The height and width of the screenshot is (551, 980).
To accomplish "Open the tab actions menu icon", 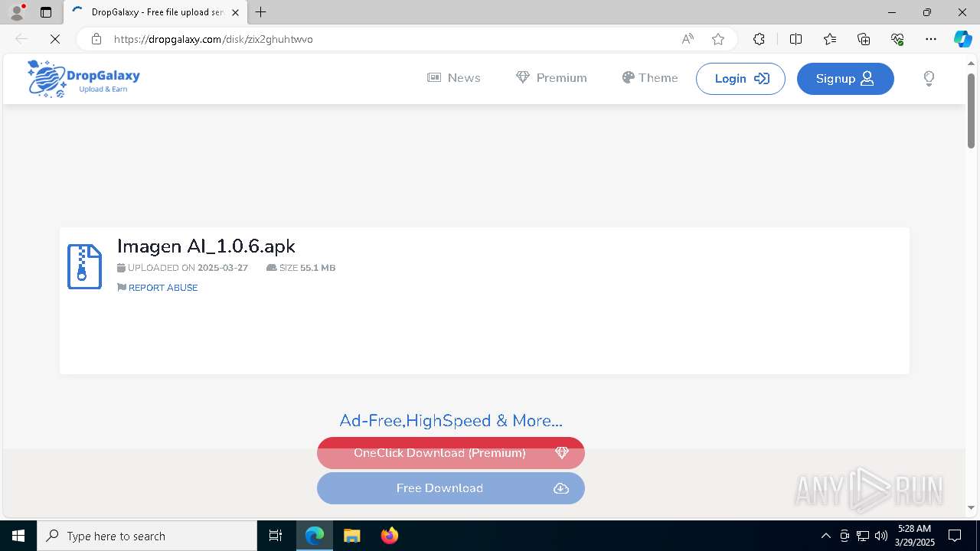I will tap(46, 12).
